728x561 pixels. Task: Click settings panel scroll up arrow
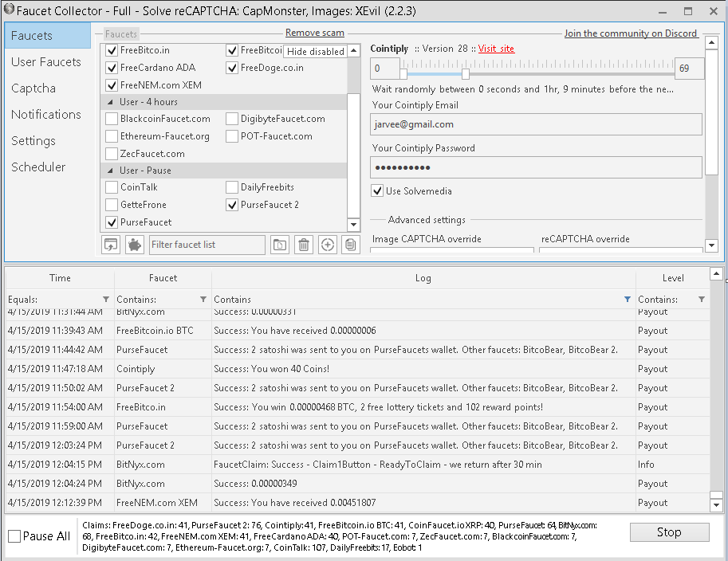712,43
